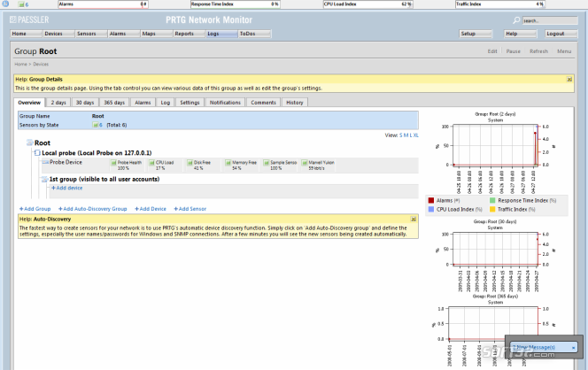Dismiss the New Message(s) notification
Image resolution: width=588 pixels, height=370 pixels.
573,348
